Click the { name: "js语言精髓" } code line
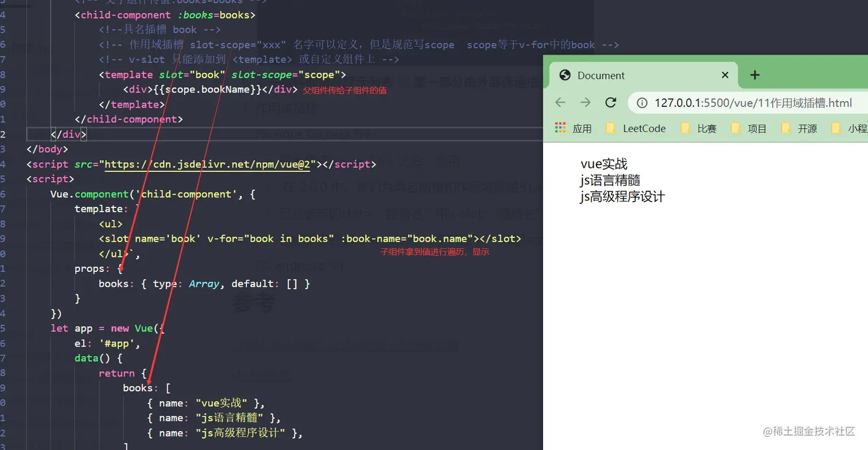 click(x=214, y=418)
